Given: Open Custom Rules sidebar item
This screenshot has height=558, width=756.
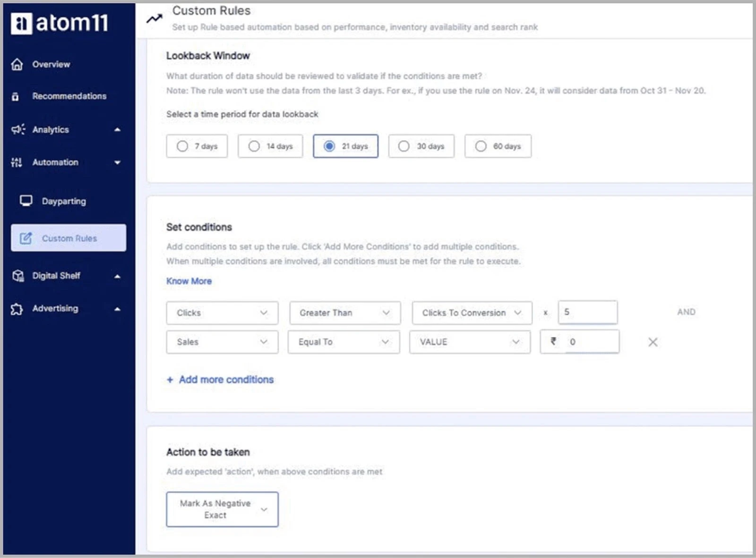Looking at the screenshot, I should click(x=69, y=238).
